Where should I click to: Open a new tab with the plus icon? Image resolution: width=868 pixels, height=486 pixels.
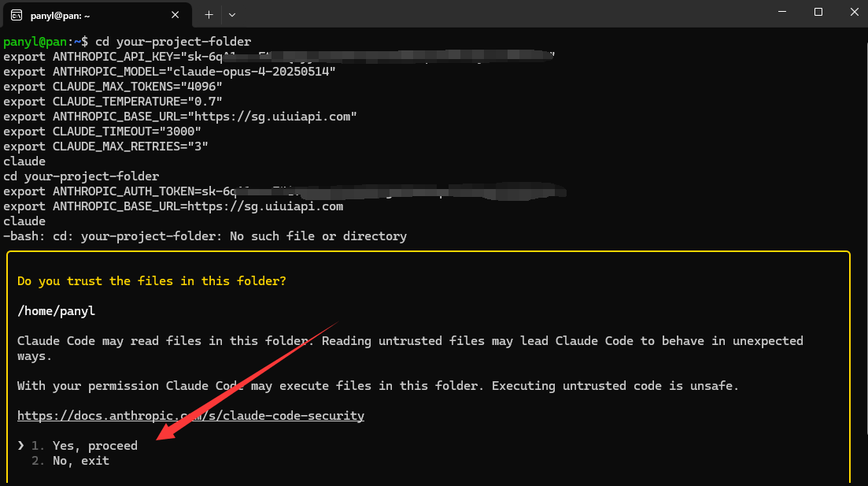tap(209, 13)
